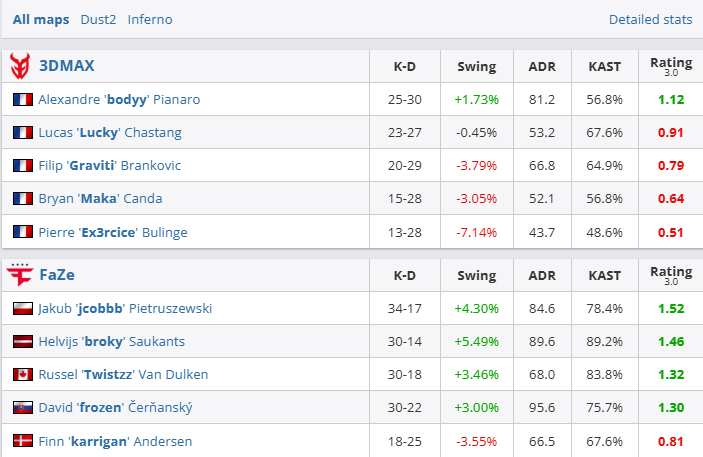Open the Detailed stats link
Viewport: 703px width, 457px height.
(x=650, y=19)
